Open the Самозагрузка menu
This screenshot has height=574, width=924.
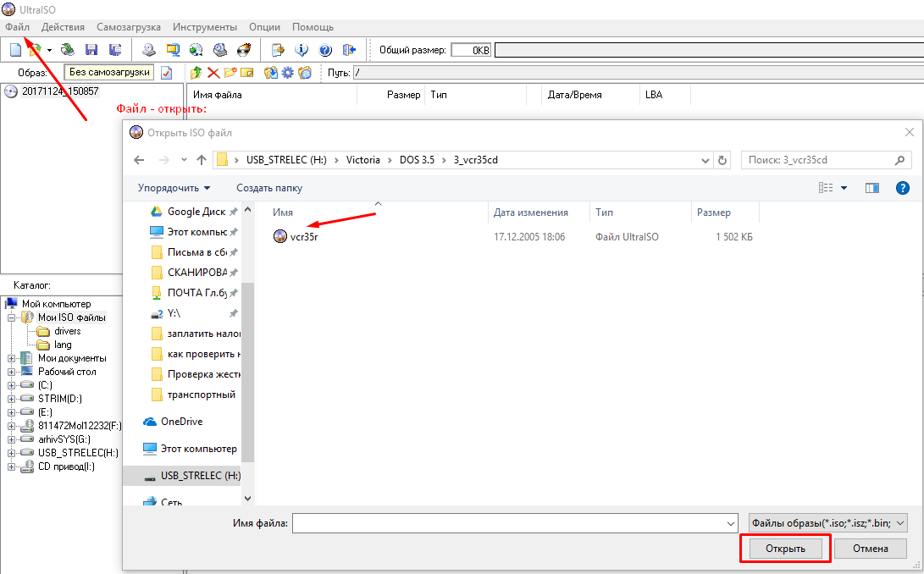[x=131, y=27]
